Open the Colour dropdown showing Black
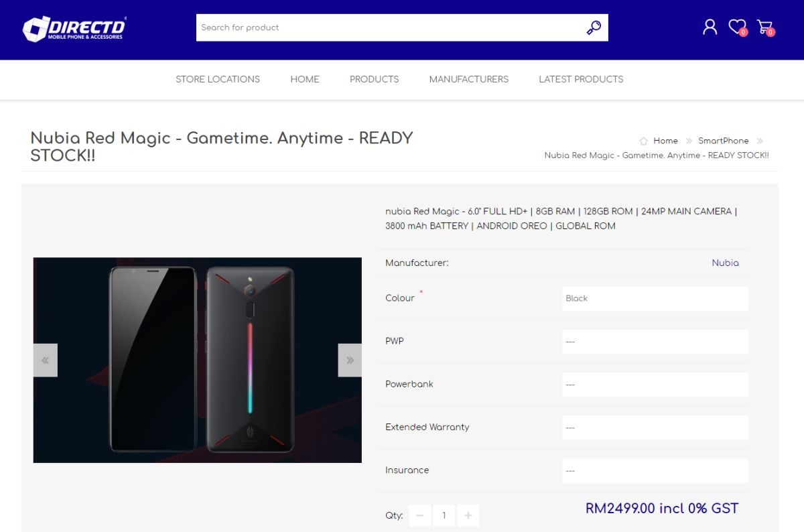This screenshot has width=804, height=532. pyautogui.click(x=655, y=299)
